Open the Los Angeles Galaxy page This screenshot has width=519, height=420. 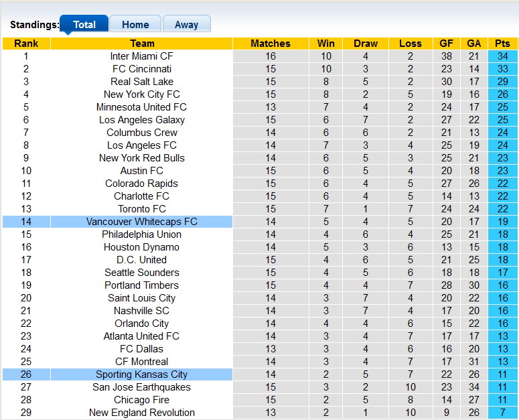click(x=142, y=120)
